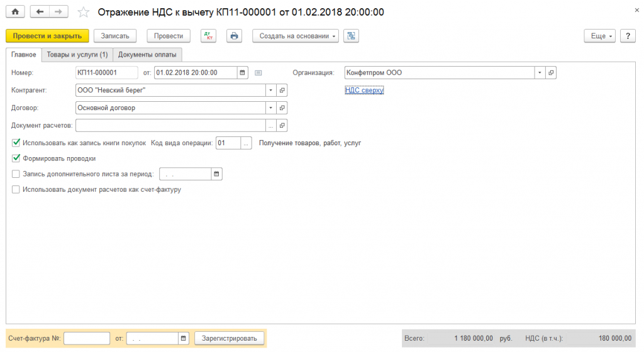
Task: Open calendar picker next to document date
Action: [242, 72]
